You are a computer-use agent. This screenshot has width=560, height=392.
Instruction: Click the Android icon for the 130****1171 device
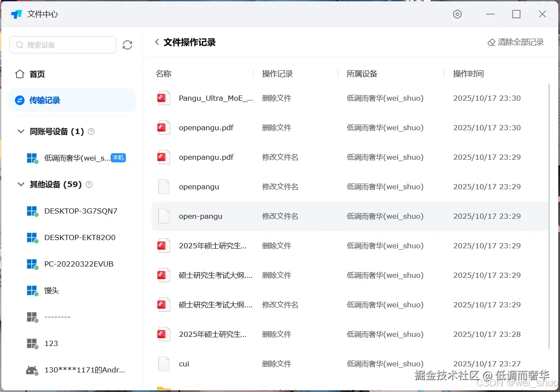point(32,369)
